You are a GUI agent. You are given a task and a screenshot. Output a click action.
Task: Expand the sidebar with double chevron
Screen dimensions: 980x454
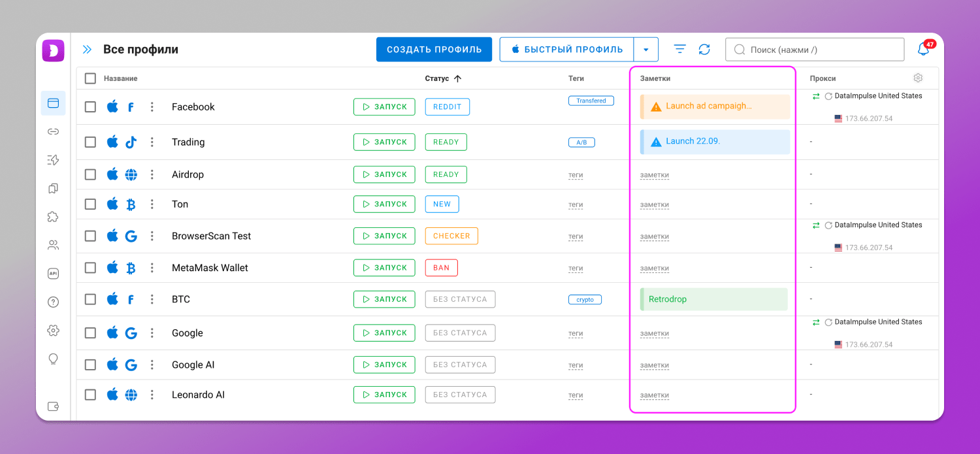click(x=87, y=50)
